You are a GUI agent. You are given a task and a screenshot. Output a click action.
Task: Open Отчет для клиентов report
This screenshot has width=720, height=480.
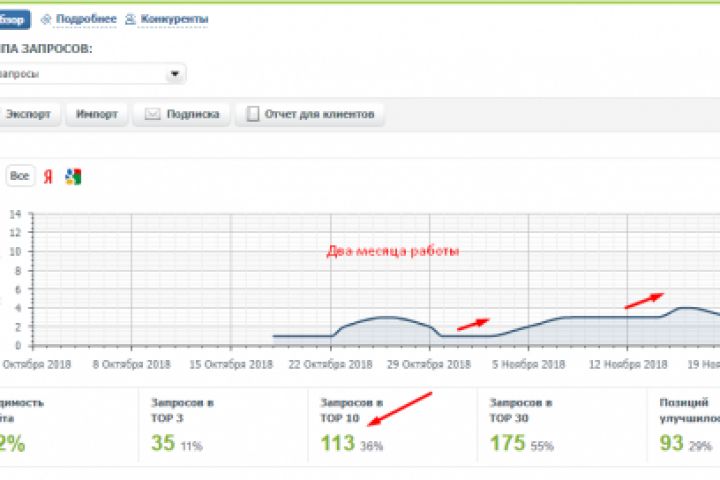point(310,114)
